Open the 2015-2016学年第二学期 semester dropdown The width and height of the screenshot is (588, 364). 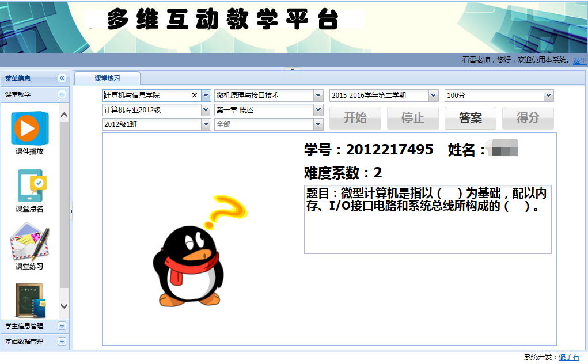(433, 95)
